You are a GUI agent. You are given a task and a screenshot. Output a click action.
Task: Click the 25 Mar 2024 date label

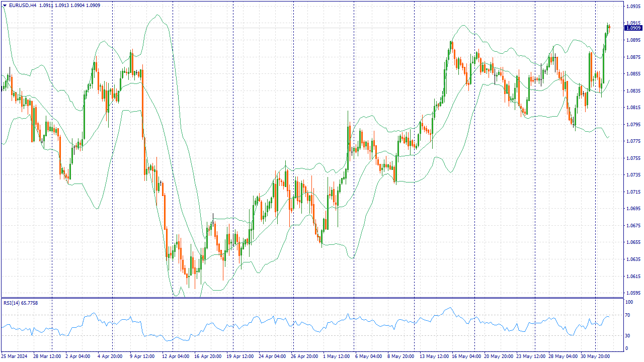(15, 356)
